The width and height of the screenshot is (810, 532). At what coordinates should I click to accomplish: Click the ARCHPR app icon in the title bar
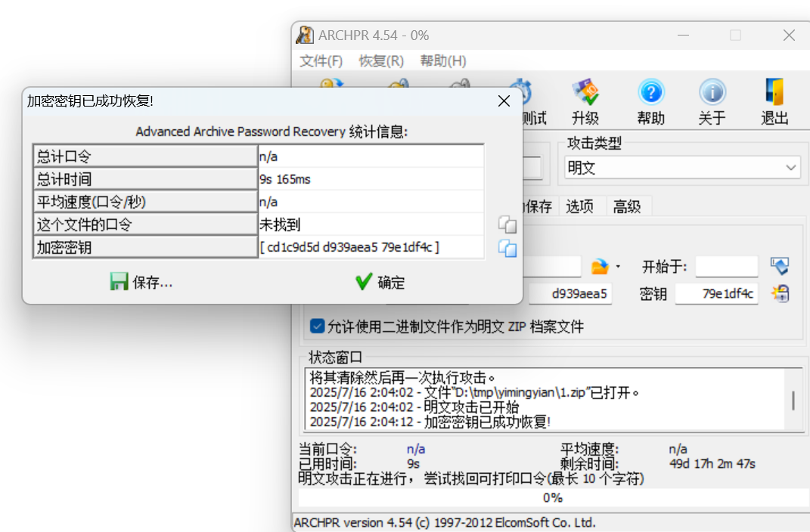(x=305, y=35)
